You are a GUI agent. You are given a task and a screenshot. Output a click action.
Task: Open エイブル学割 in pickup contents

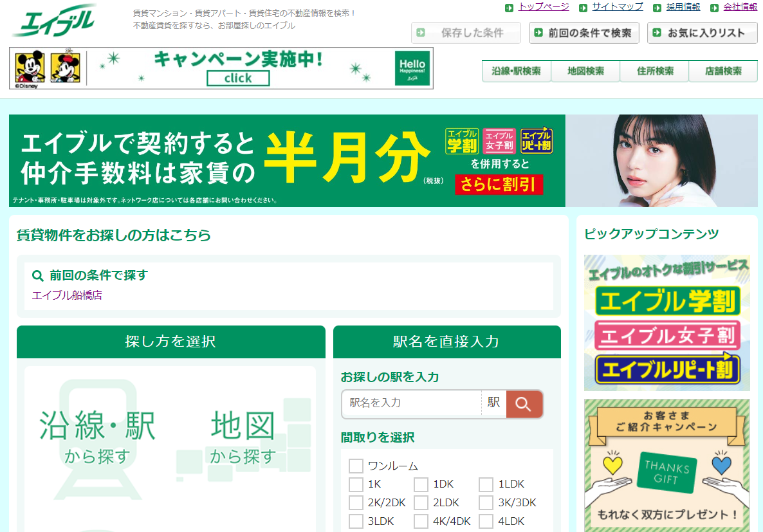tap(667, 301)
